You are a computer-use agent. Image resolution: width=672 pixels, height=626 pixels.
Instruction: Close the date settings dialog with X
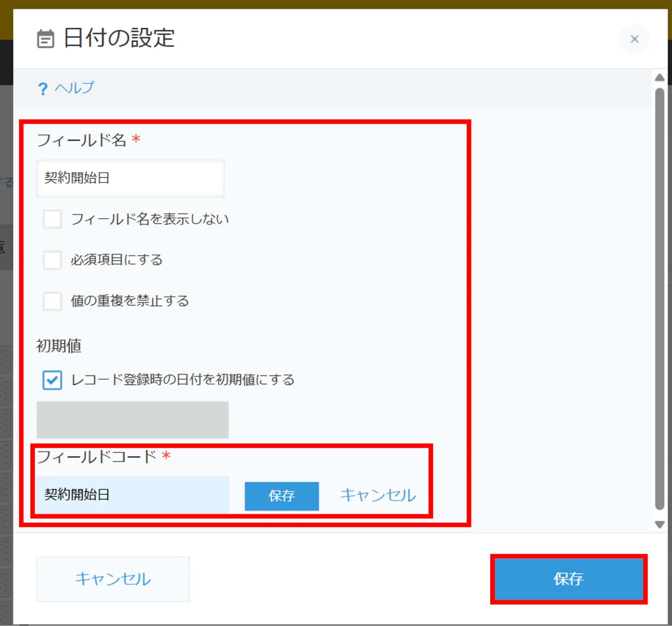click(x=634, y=39)
